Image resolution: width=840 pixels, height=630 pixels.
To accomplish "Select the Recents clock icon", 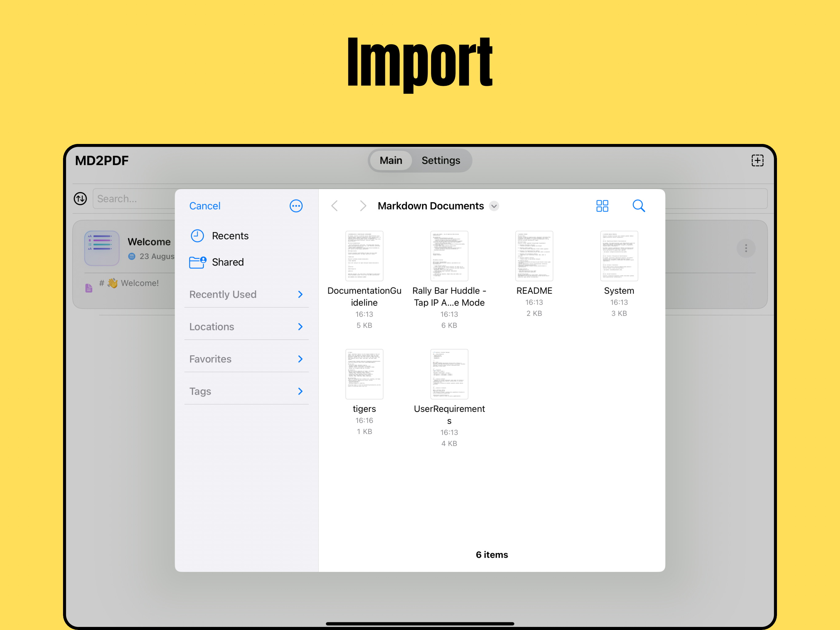I will click(x=197, y=236).
